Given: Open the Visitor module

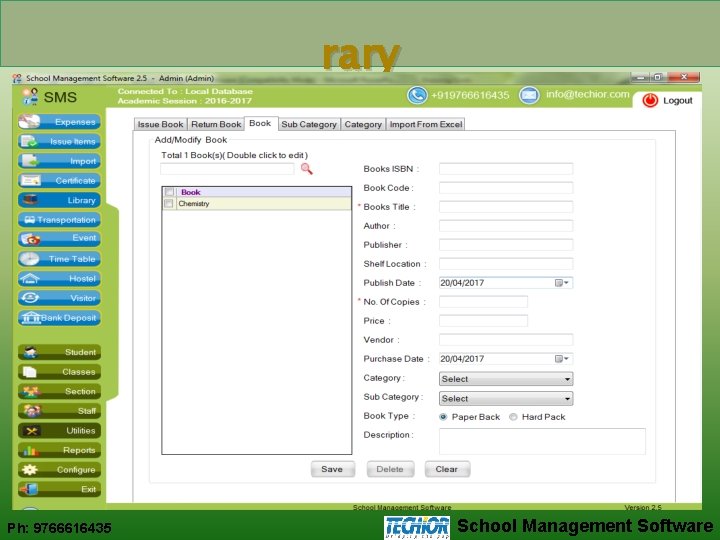Looking at the screenshot, I should click(x=59, y=298).
